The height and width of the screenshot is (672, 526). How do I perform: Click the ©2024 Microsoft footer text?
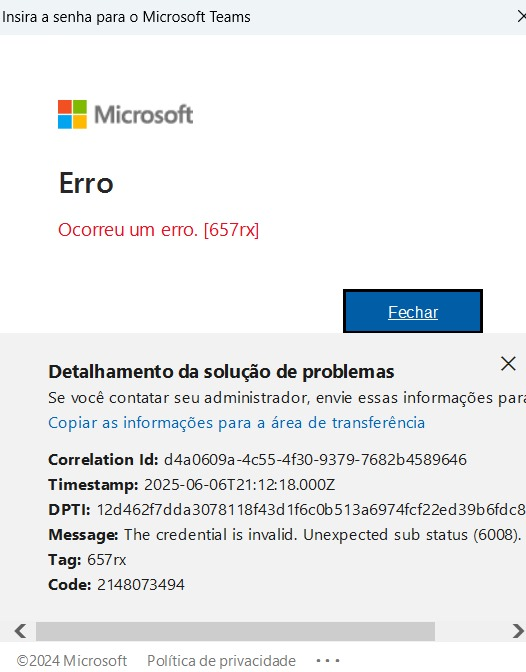tap(72, 660)
